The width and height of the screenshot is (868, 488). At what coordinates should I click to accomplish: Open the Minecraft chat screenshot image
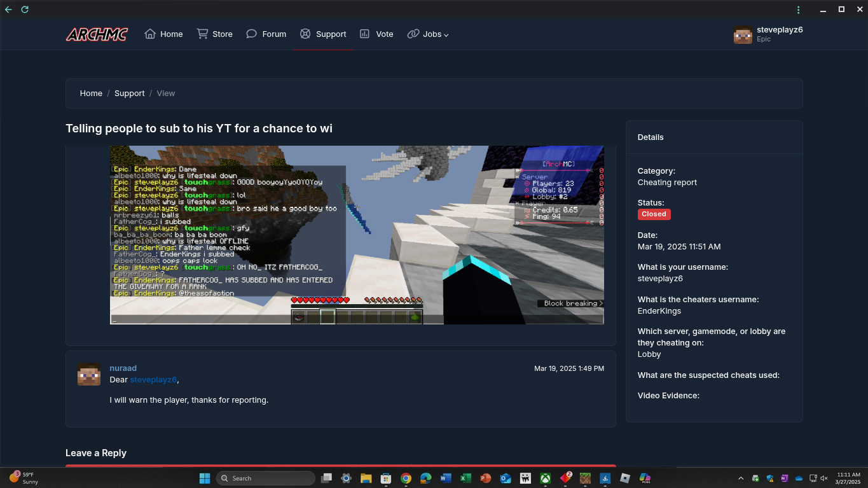tap(357, 235)
